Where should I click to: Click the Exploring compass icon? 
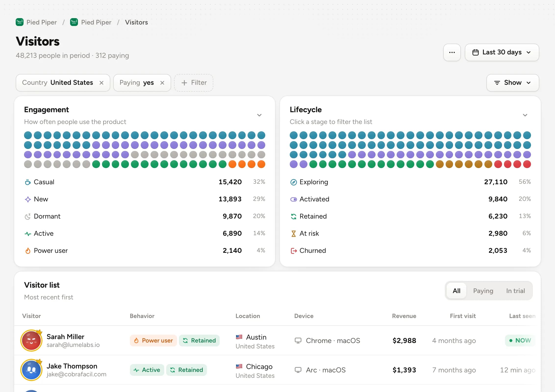pyautogui.click(x=293, y=182)
